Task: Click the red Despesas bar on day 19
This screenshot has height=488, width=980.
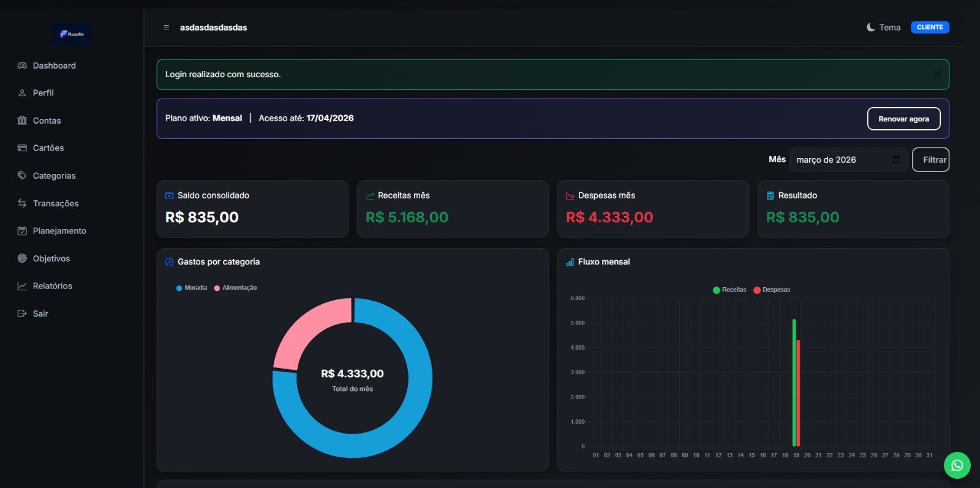Action: (x=798, y=393)
